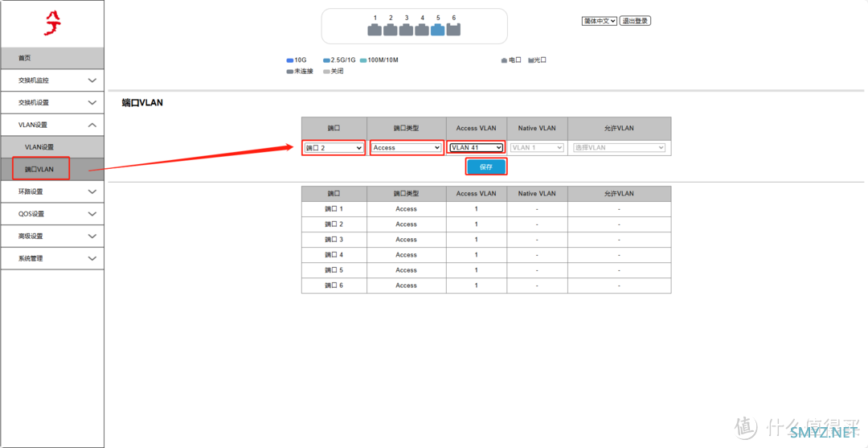
Task: Click the 10G legend color marker
Action: point(290,60)
